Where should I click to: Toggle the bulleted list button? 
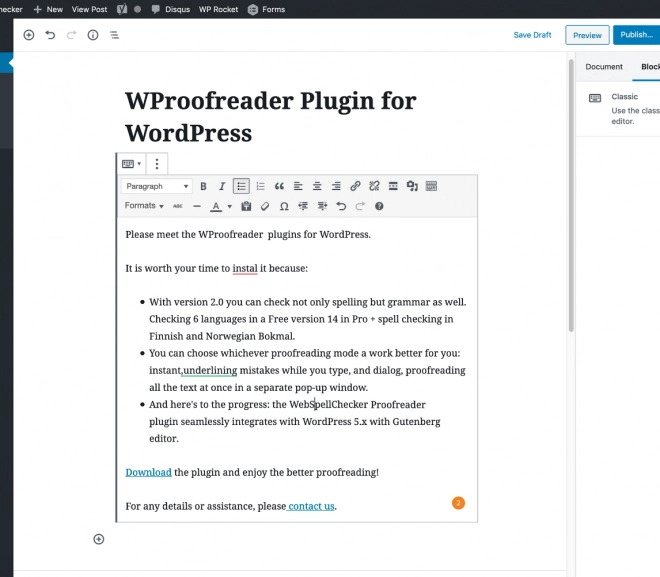241,186
